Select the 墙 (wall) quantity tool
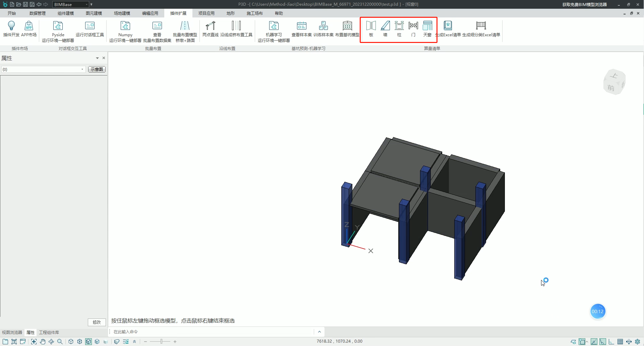 [385, 29]
